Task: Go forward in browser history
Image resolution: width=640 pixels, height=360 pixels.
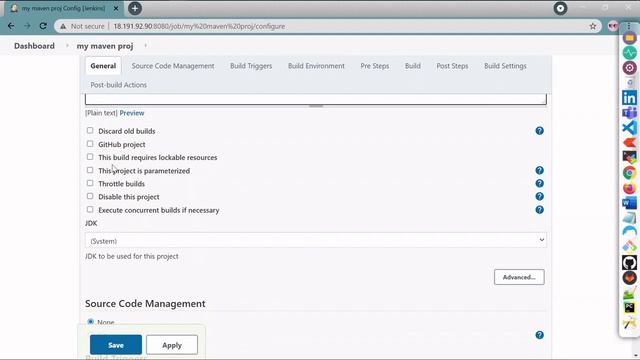Action: coord(27,26)
